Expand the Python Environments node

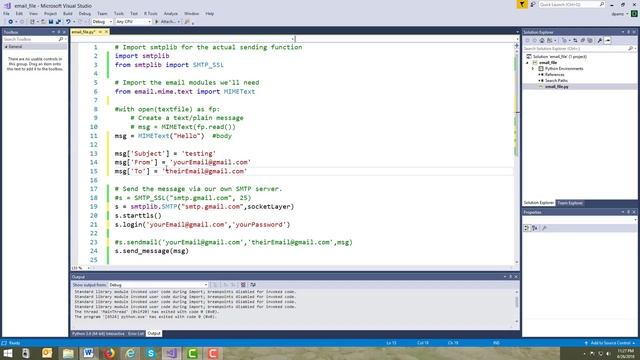[x=533, y=69]
